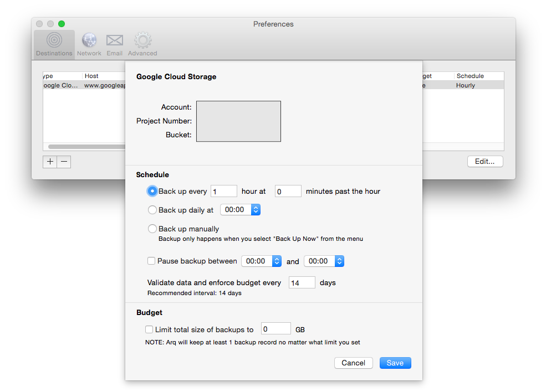This screenshot has width=546, height=392.
Task: Open the Network preferences pane
Action: [x=89, y=44]
